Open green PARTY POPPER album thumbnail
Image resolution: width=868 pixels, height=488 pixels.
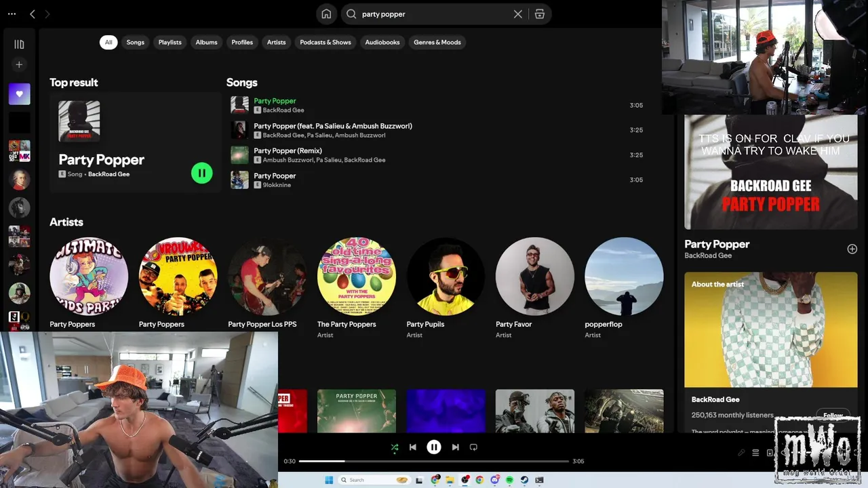click(357, 411)
